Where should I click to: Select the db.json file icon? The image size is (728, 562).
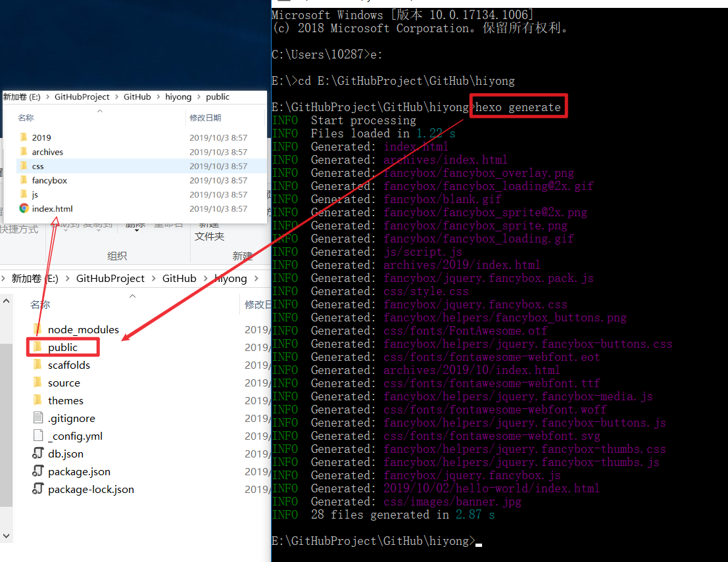click(38, 454)
